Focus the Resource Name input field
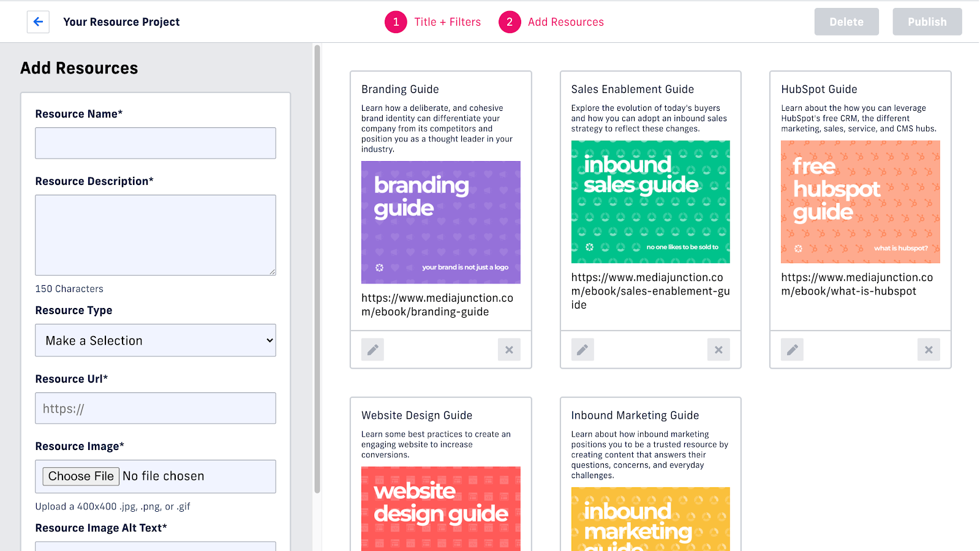Screen dimensions: 980x551 (156, 143)
